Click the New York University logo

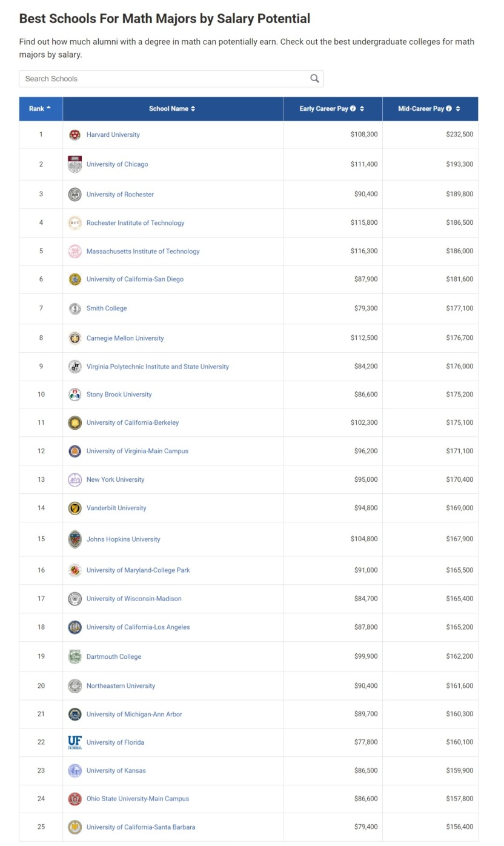[75, 480]
